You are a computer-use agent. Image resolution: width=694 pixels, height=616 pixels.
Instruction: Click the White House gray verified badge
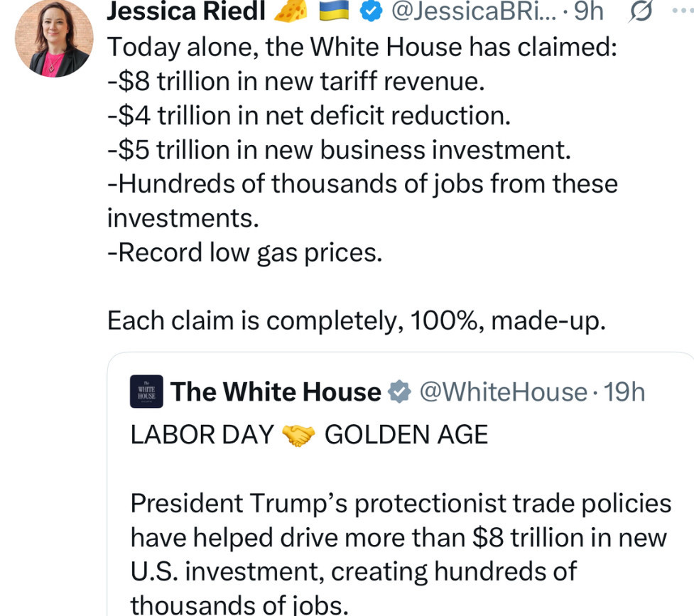399,392
